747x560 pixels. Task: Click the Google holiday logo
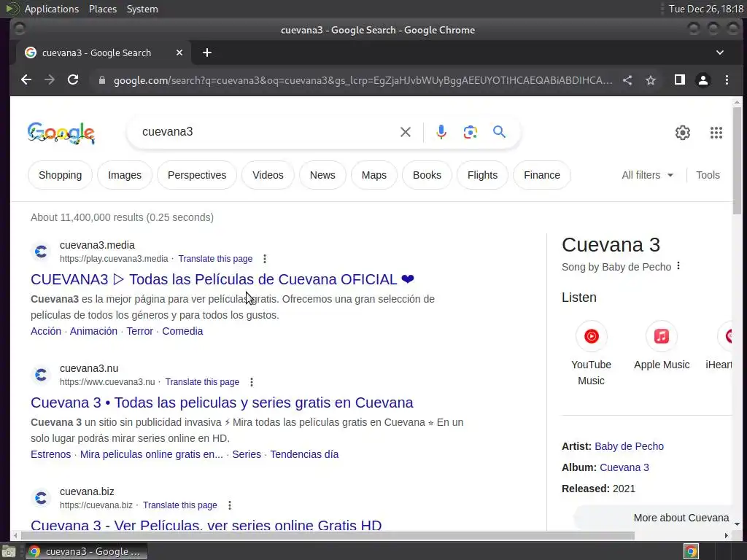coord(61,133)
